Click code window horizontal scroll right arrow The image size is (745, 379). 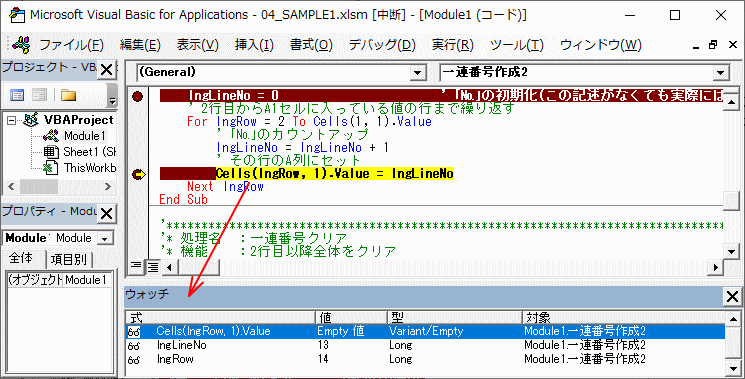click(716, 267)
